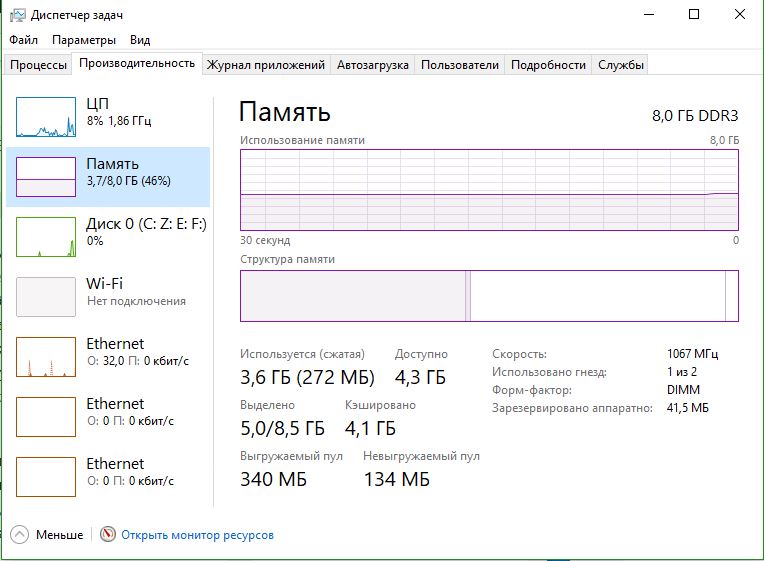Click the Невыгружаемый пул 134 МБ value
Viewport: 764px width, 561px height.
coord(397,479)
